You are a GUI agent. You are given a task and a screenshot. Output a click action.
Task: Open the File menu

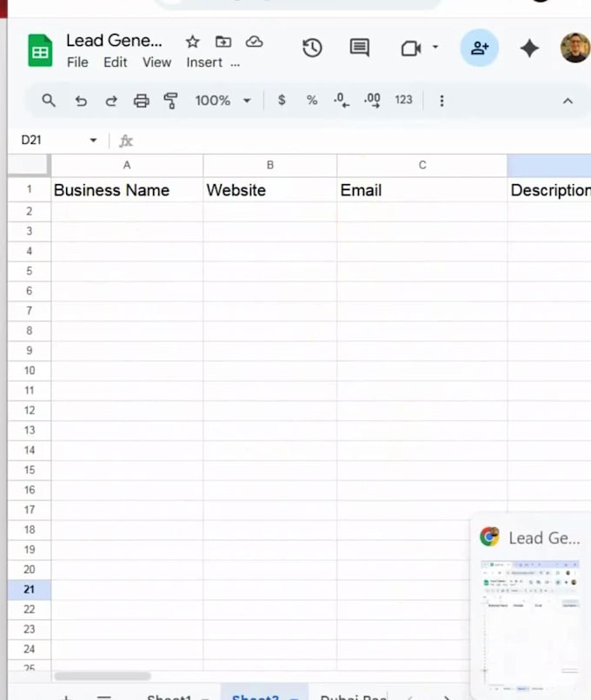click(77, 63)
